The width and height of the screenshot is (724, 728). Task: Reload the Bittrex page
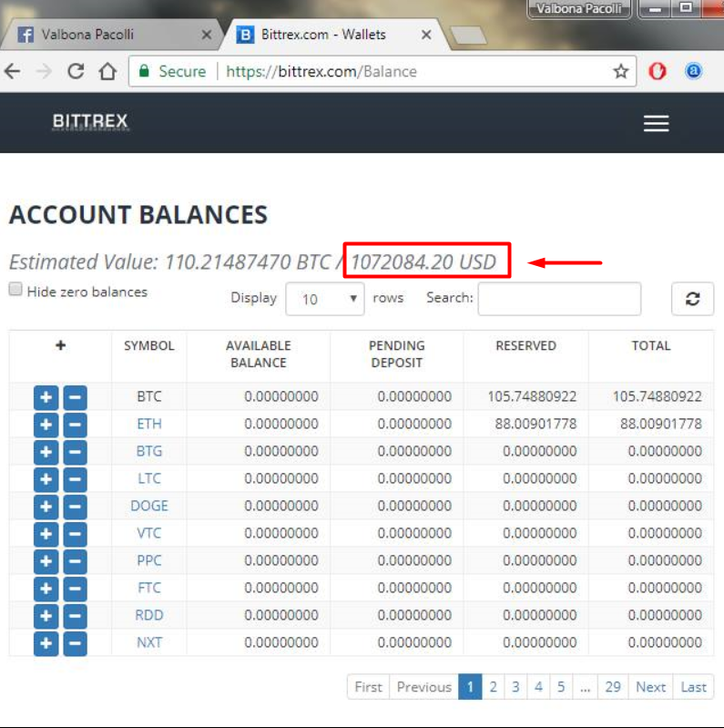click(76, 71)
